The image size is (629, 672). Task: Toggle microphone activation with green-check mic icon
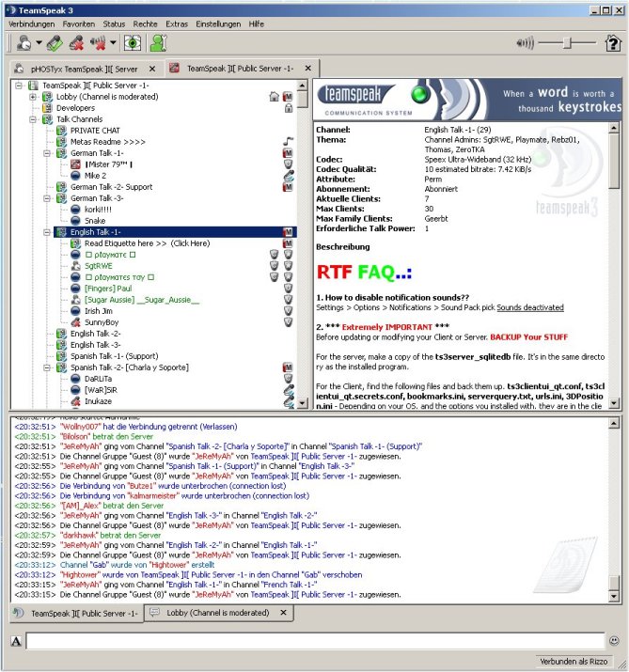tap(55, 43)
